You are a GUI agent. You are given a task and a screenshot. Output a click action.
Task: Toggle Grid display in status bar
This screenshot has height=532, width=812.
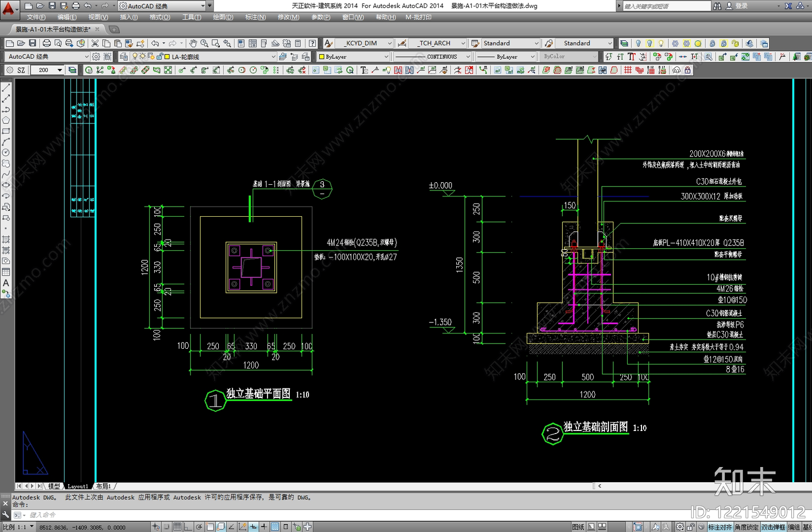[177, 527]
